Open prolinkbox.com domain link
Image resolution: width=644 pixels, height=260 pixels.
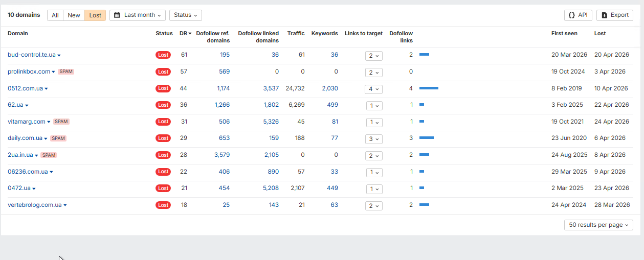pyautogui.click(x=29, y=72)
